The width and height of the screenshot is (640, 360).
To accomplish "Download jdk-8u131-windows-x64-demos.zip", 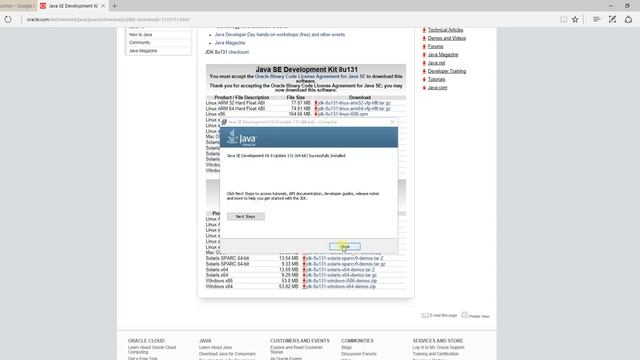I will 341,287.
